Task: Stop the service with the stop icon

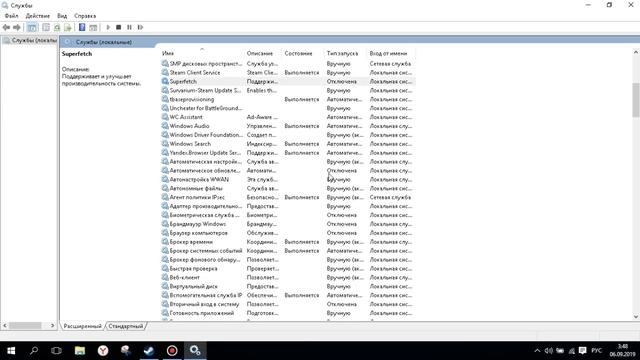Action: [118, 27]
